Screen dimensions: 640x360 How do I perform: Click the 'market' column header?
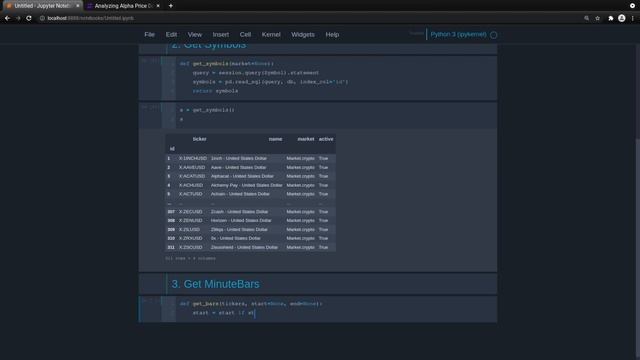[x=306, y=139]
